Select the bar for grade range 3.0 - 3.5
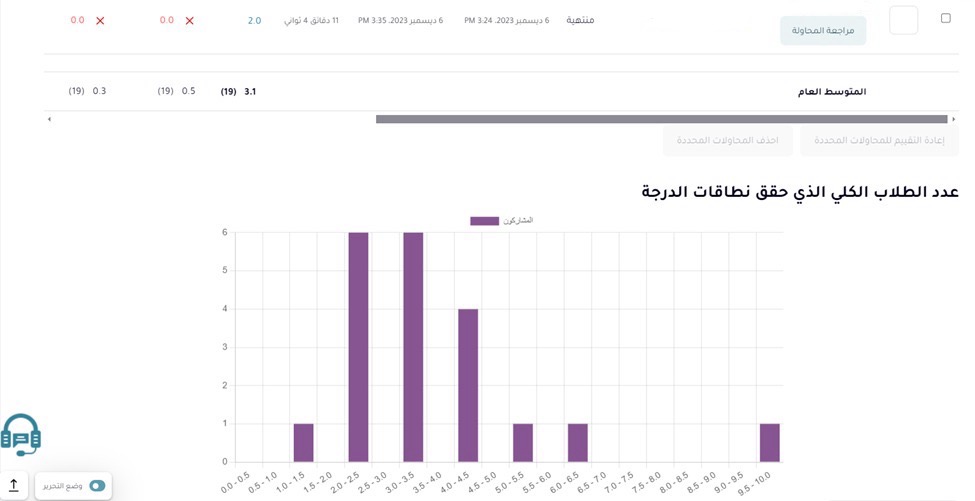Screen dimensions: 975x501 (413, 347)
